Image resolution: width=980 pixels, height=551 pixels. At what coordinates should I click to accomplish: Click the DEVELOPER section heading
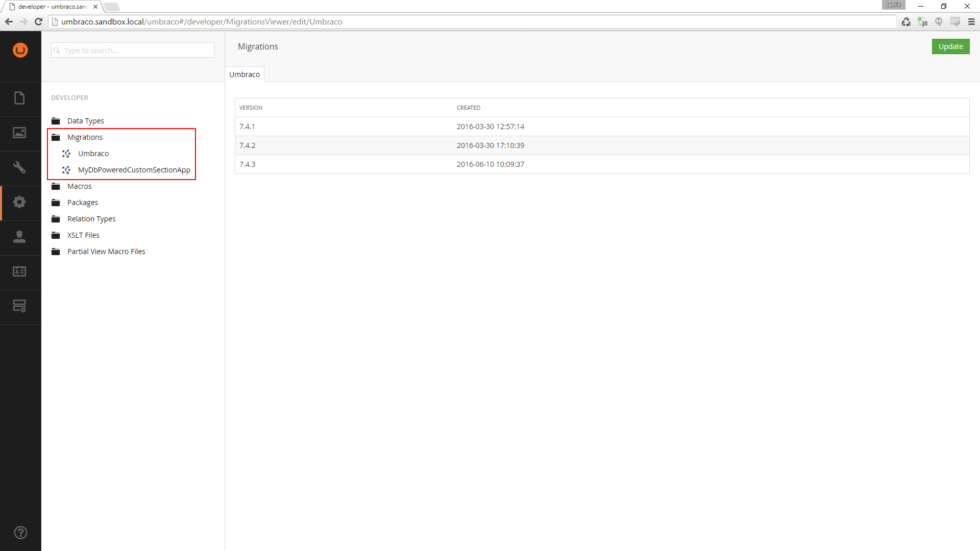click(x=69, y=98)
